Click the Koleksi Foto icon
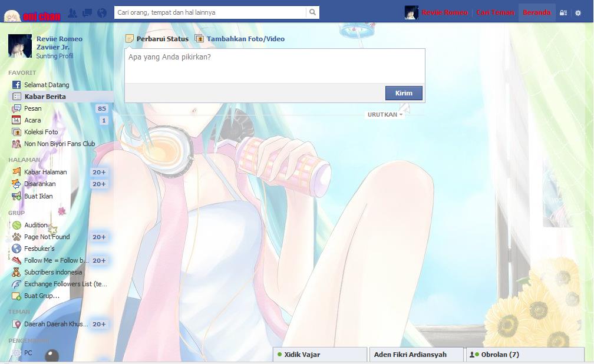This screenshot has width=594, height=364. (x=16, y=132)
